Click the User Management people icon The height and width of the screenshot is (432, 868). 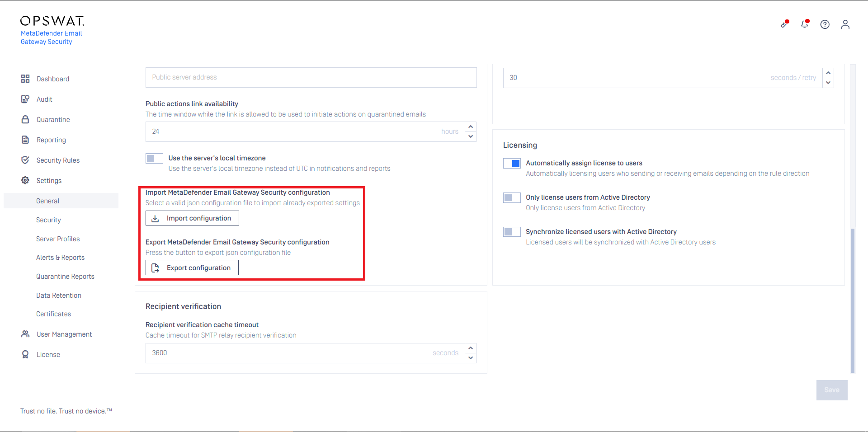click(x=25, y=334)
